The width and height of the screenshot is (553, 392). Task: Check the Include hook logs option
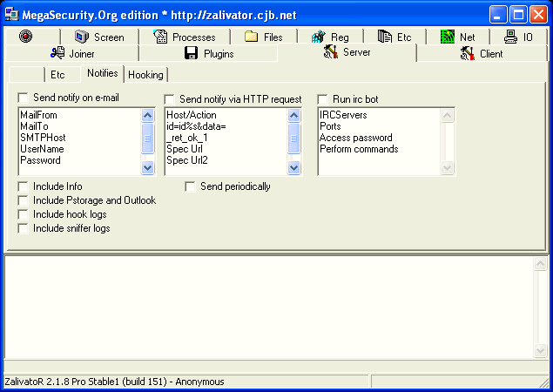point(24,214)
